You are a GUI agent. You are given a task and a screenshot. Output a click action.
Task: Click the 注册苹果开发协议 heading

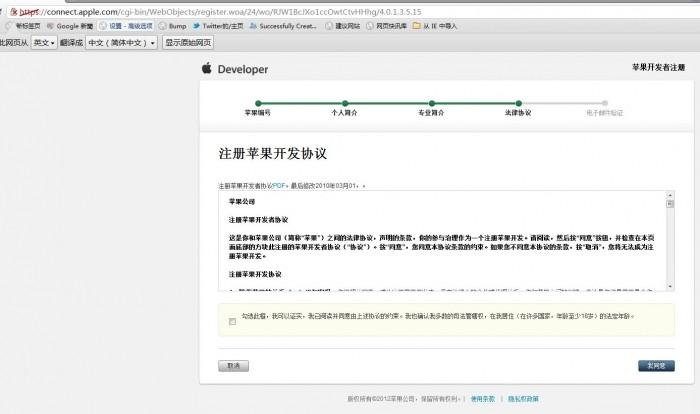tap(273, 154)
